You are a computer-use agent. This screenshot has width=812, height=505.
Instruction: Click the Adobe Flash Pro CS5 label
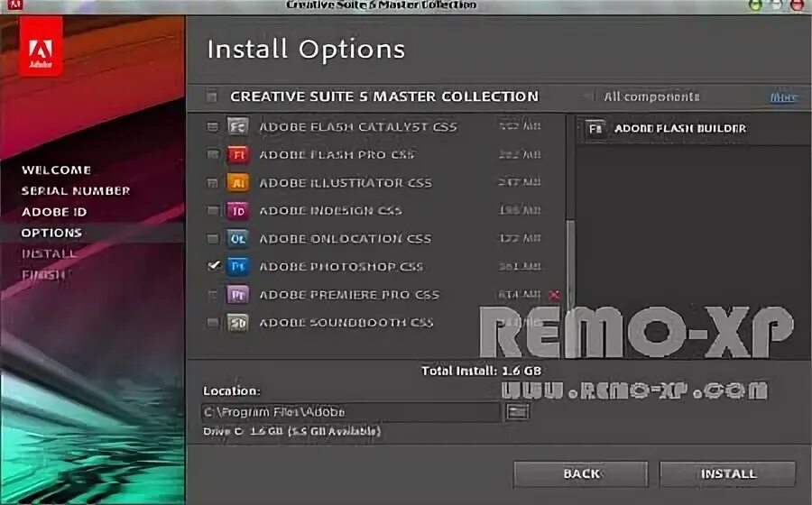pyautogui.click(x=337, y=155)
